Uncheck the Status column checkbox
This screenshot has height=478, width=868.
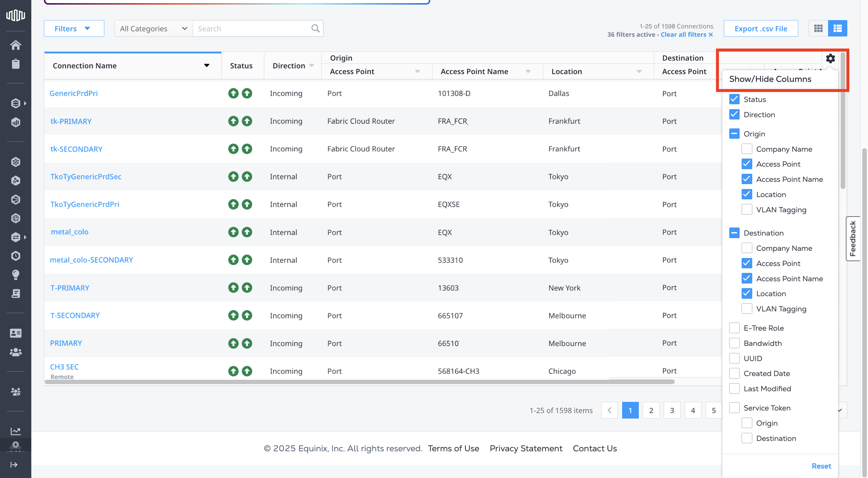tap(734, 99)
